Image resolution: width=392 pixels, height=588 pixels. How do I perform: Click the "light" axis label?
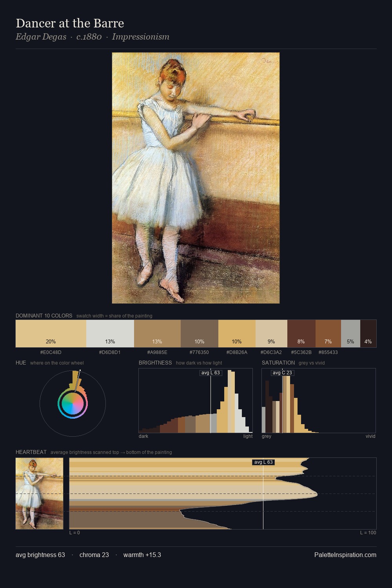click(x=248, y=436)
